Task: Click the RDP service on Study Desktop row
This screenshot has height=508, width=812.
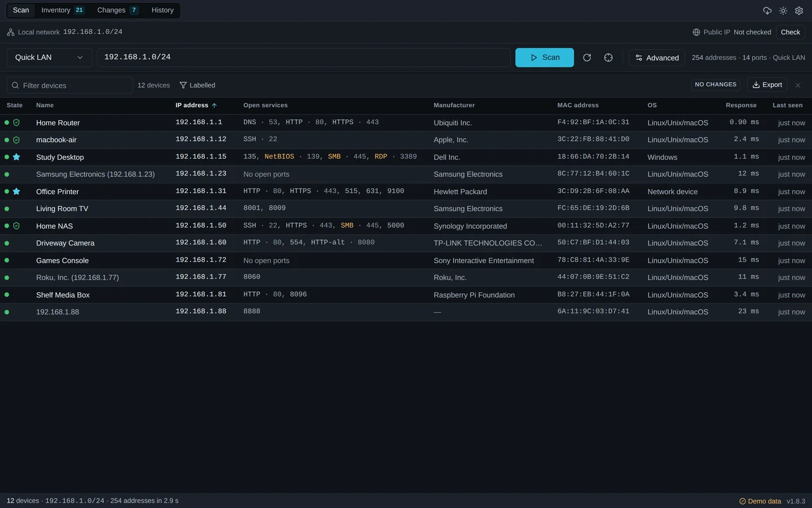Action: 381,157
